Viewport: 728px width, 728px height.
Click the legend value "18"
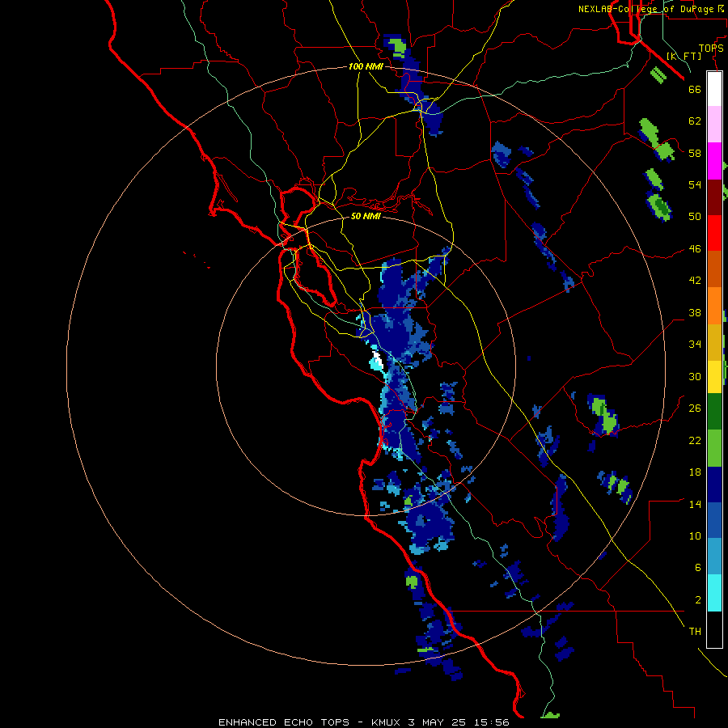(x=695, y=472)
